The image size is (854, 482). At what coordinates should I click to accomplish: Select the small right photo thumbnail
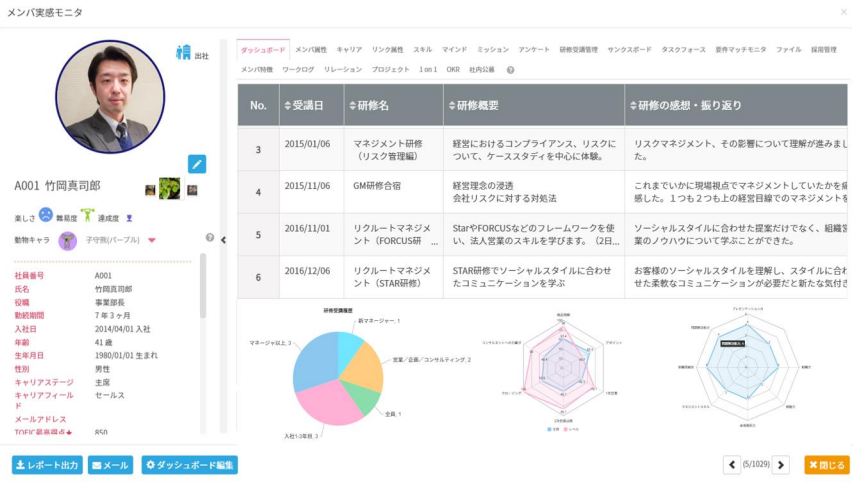(192, 190)
